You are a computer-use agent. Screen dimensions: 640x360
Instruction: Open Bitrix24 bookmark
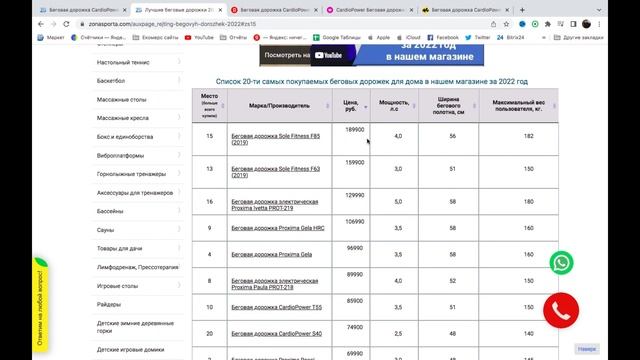pyautogui.click(x=510, y=38)
